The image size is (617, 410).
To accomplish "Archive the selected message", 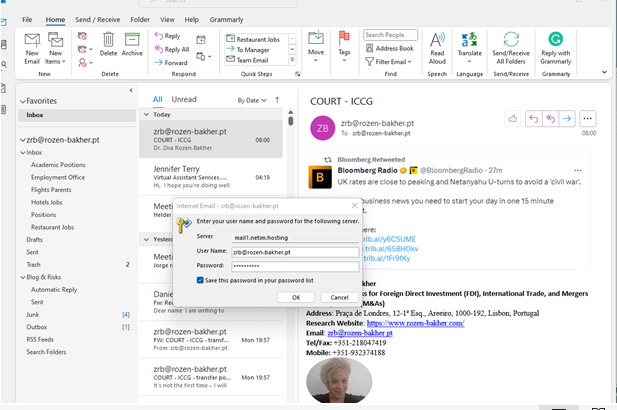I will point(132,44).
